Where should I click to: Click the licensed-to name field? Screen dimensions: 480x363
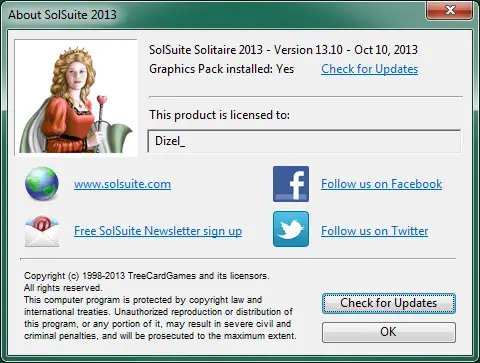304,141
